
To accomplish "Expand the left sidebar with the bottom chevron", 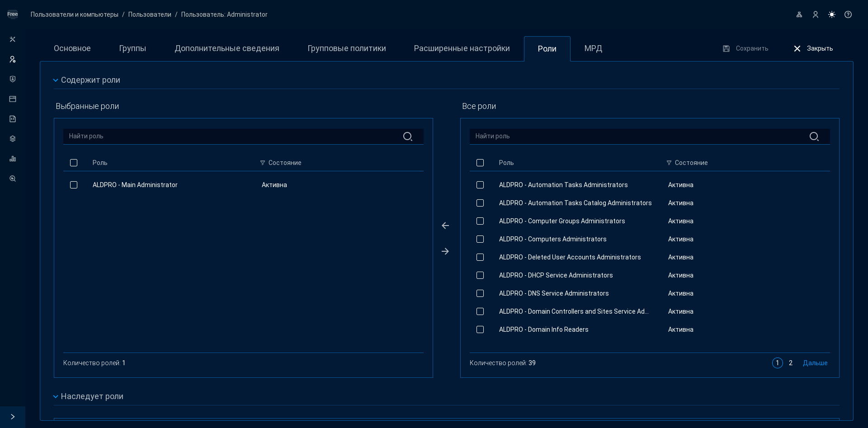I will pos(13,417).
